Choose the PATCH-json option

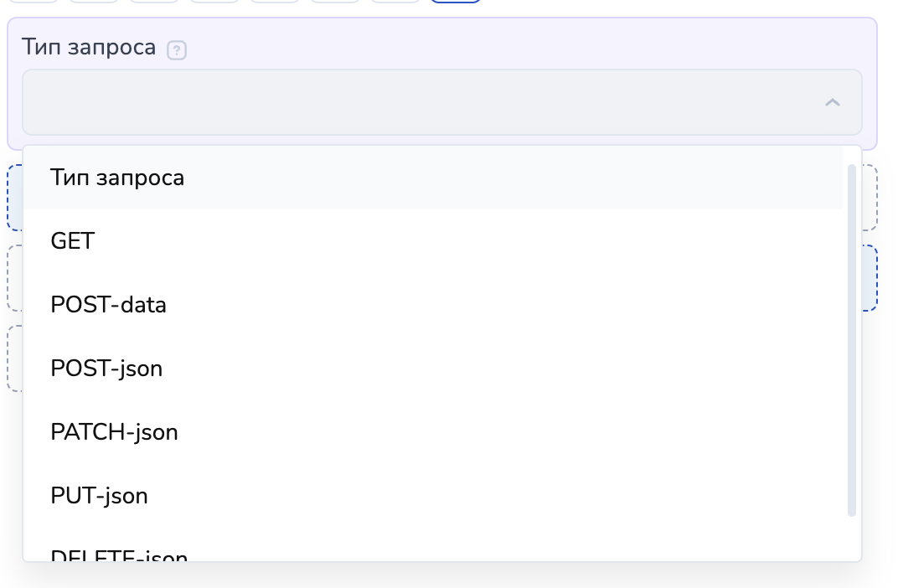click(115, 432)
